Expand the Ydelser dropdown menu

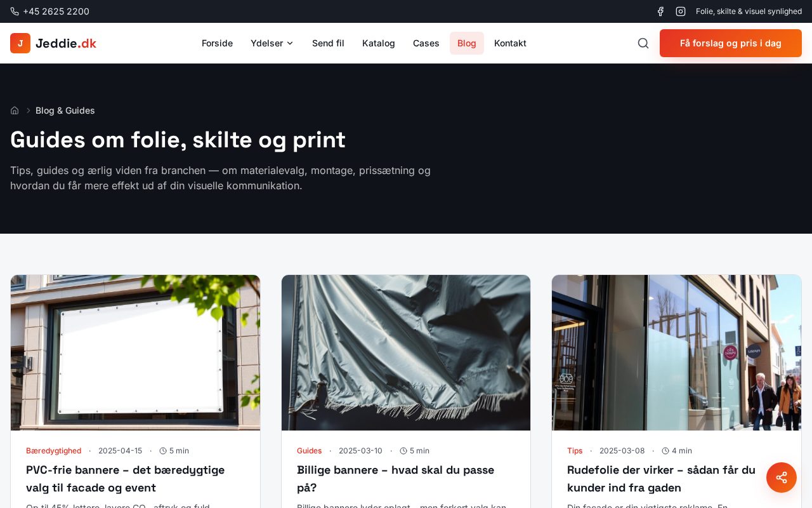[272, 43]
